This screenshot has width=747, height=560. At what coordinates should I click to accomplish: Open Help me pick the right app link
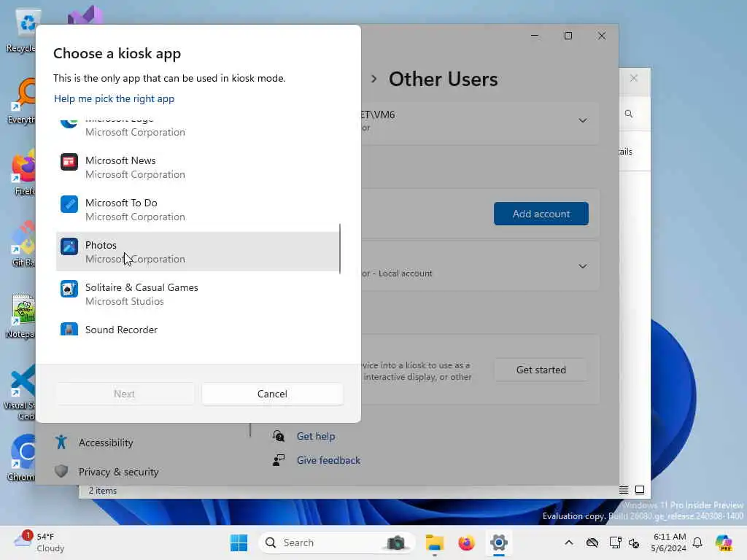[114, 98]
